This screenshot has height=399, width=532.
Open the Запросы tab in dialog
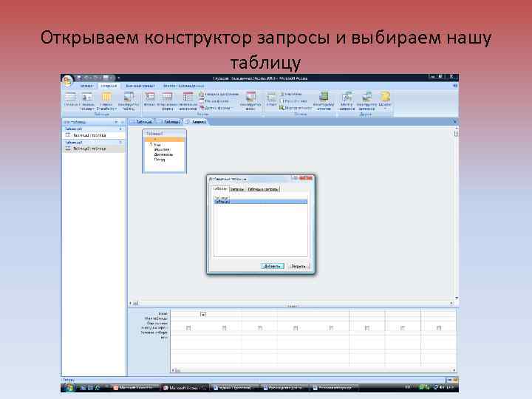(x=237, y=189)
